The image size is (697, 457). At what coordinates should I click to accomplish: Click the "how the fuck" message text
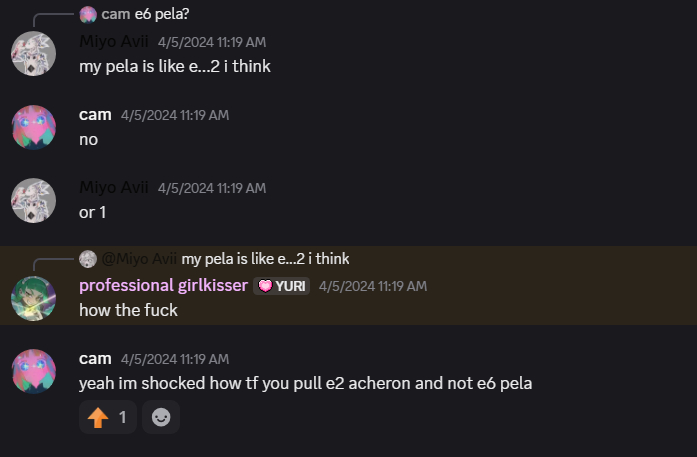point(128,310)
